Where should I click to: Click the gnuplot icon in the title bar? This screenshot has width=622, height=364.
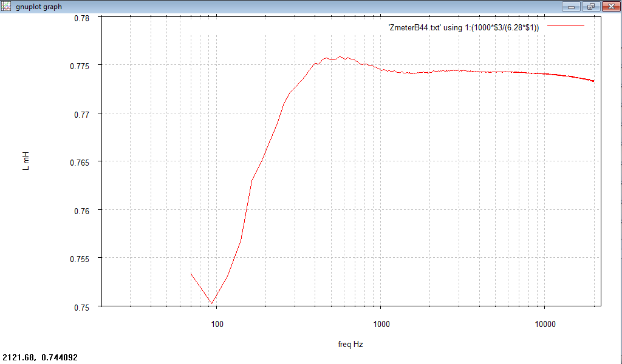point(6,6)
